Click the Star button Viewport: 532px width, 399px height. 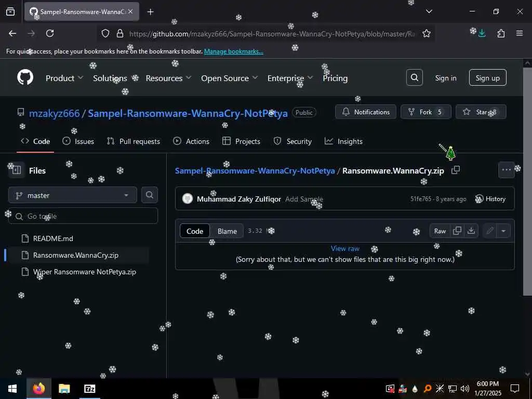pyautogui.click(x=481, y=112)
